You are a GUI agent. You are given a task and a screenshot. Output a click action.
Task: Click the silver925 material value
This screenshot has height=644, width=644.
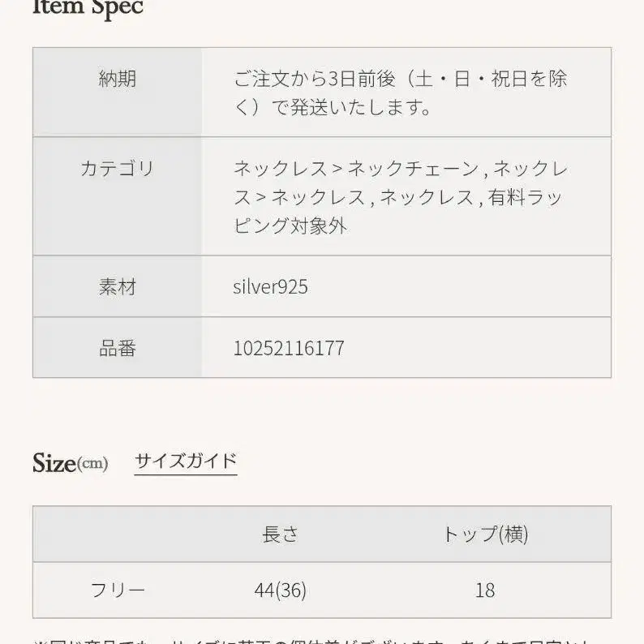click(270, 287)
